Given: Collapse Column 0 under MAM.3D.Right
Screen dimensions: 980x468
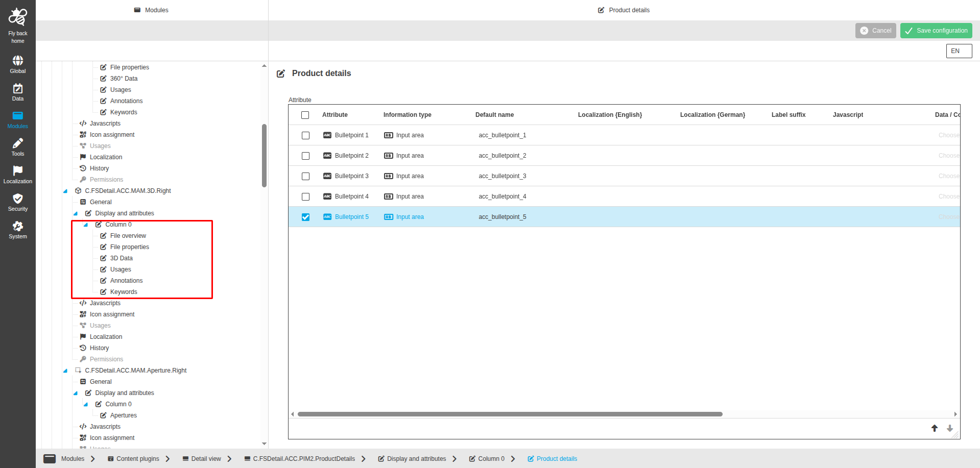Looking at the screenshot, I should pos(86,225).
